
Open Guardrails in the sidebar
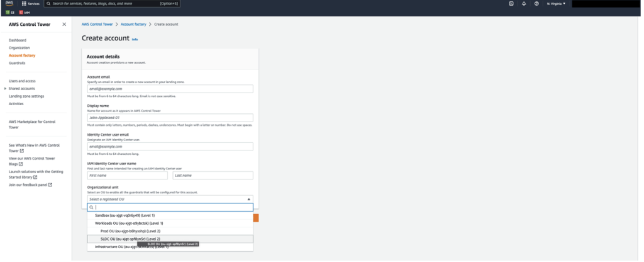(17, 63)
